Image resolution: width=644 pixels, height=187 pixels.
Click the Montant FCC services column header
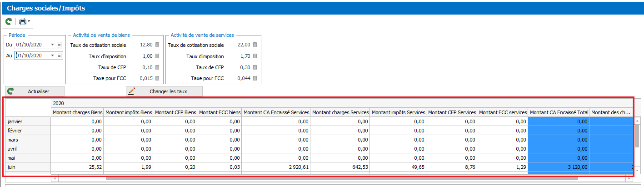503,112
